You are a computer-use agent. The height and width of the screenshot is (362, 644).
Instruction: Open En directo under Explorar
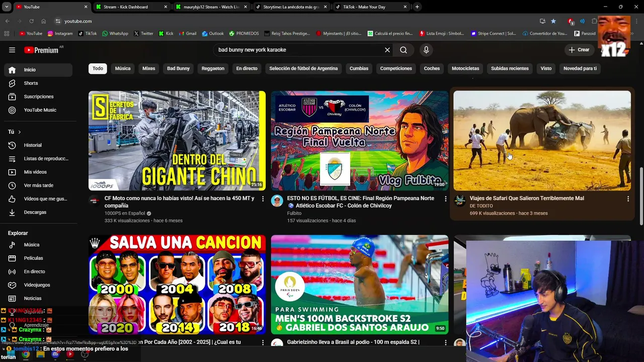[x=38, y=271]
